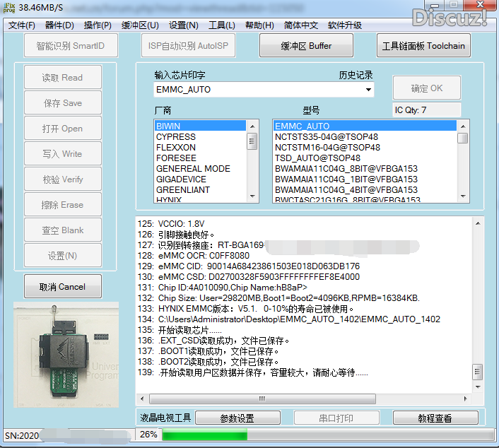Select BWAMAIA11C04G_1BIT@VFBGA153 model
Viewport: 499px width, 448px height.
(365, 179)
